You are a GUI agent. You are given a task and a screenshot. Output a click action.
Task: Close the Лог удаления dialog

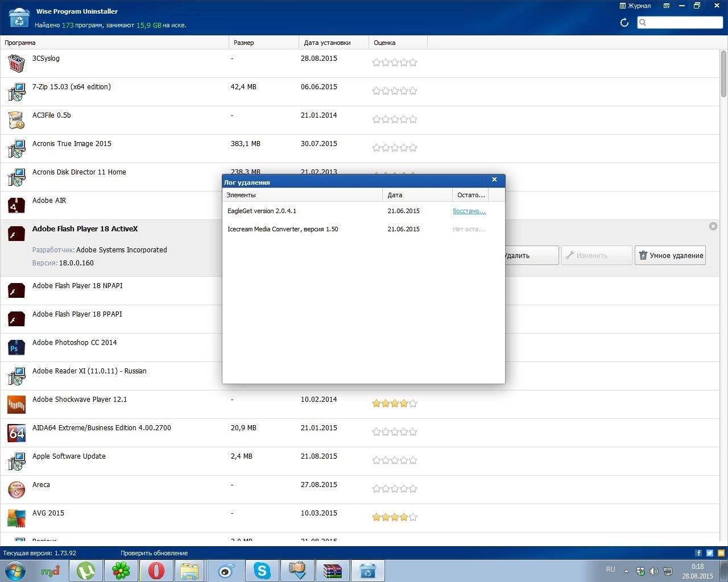(x=494, y=180)
